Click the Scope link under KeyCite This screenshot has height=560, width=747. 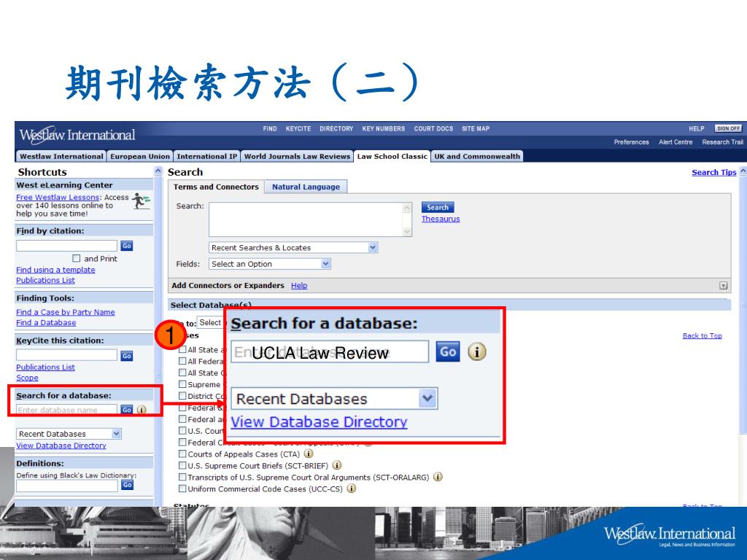[x=27, y=378]
